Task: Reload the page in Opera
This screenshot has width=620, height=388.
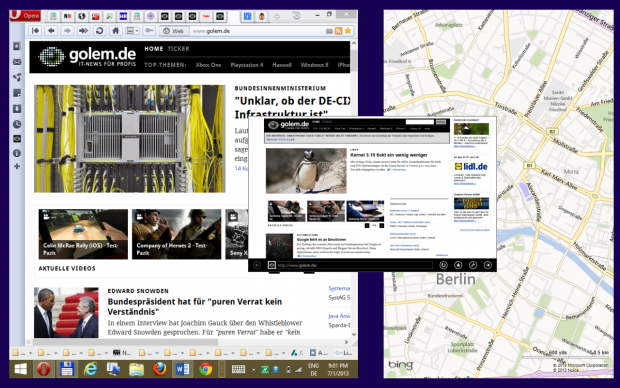Action: (x=100, y=31)
